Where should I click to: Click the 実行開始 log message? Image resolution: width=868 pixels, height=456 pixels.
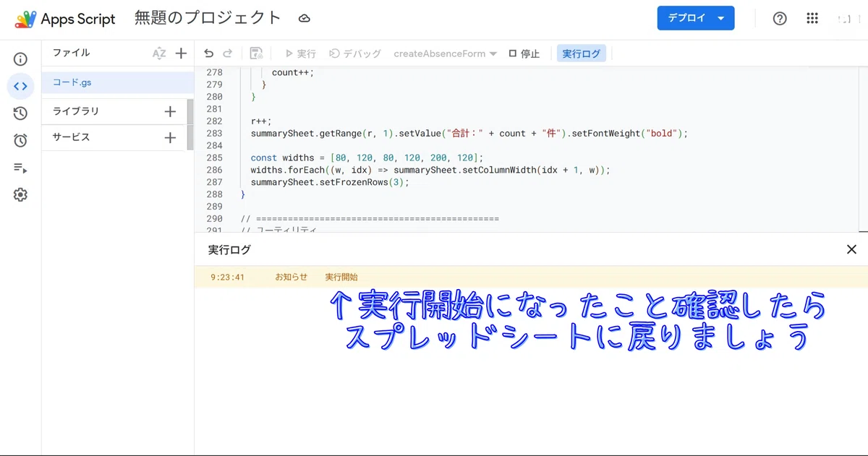341,277
